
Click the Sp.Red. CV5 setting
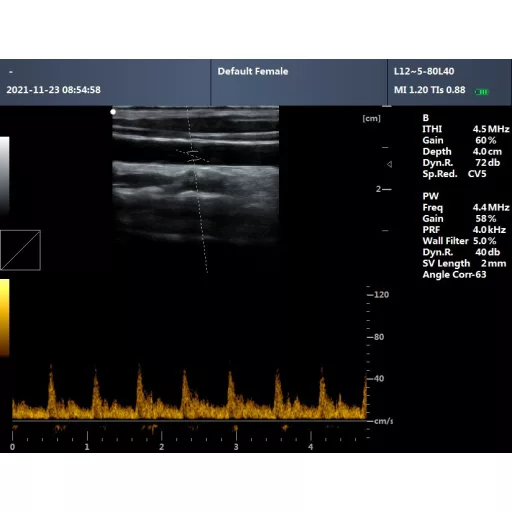point(454,174)
